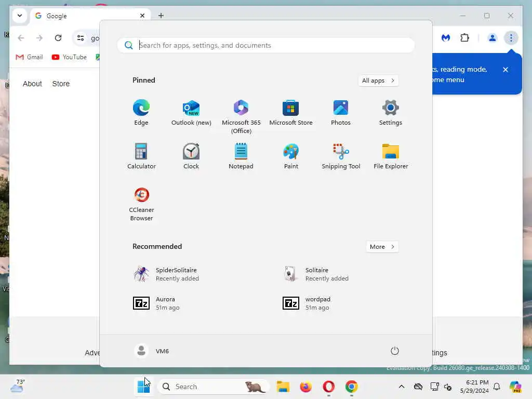Image resolution: width=532 pixels, height=399 pixels.
Task: Click the muted volume tray icon
Action: pos(448,387)
